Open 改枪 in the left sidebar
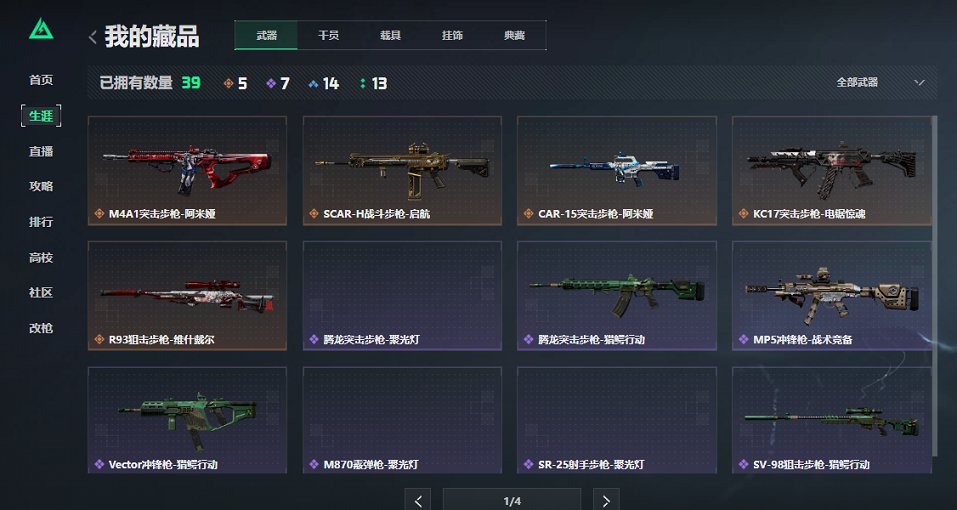957x510 pixels. (x=41, y=328)
